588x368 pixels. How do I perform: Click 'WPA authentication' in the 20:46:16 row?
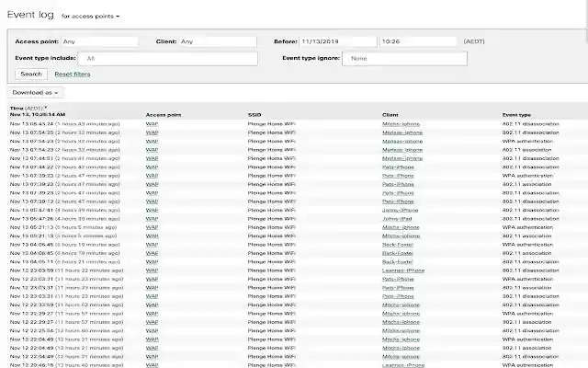527,365
